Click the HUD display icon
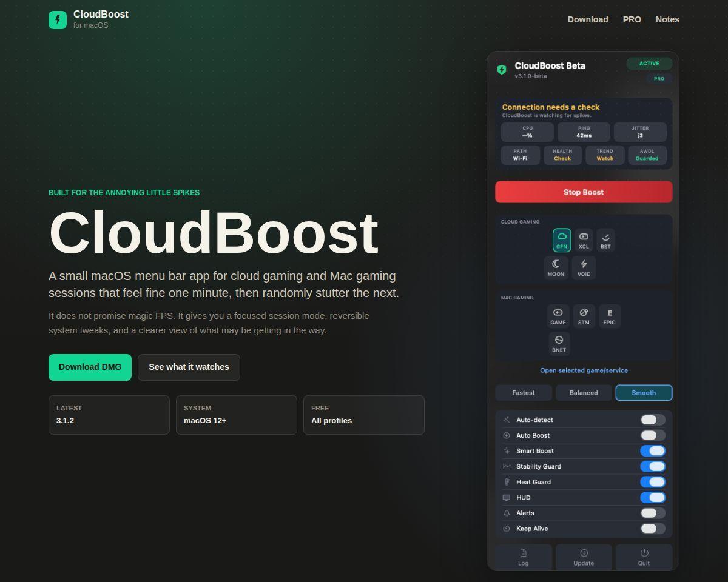 click(x=507, y=498)
